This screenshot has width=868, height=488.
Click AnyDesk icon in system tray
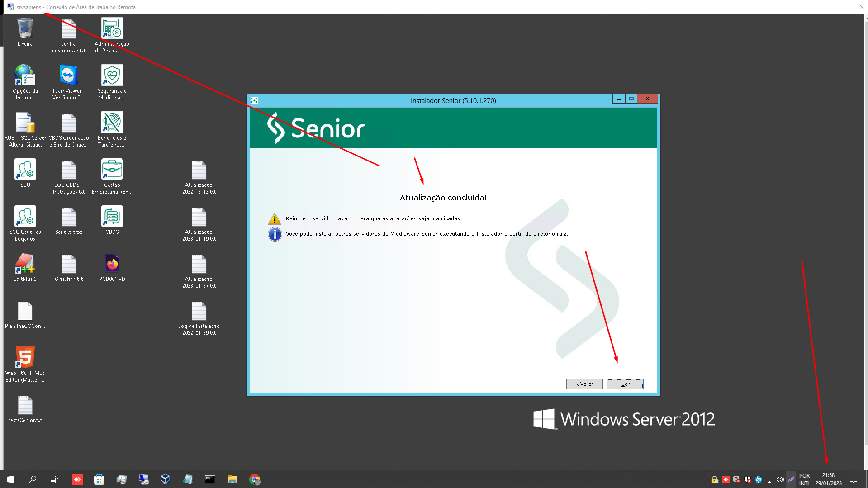tap(726, 479)
